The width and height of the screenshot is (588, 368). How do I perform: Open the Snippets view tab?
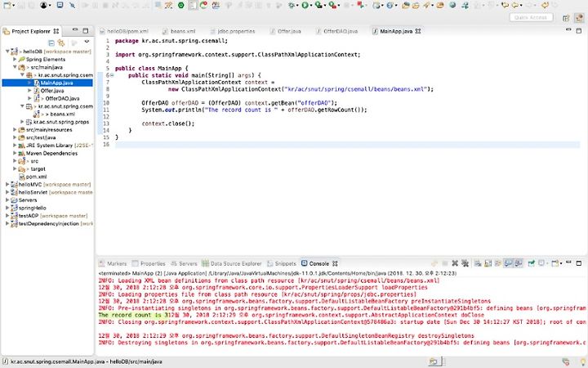tap(282, 263)
